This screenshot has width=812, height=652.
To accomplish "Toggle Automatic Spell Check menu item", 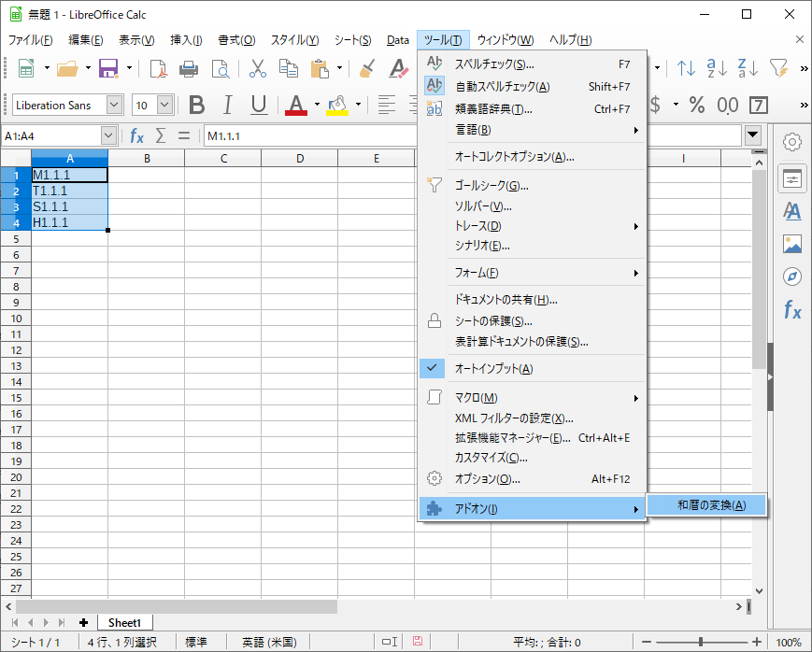I will pyautogui.click(x=532, y=87).
